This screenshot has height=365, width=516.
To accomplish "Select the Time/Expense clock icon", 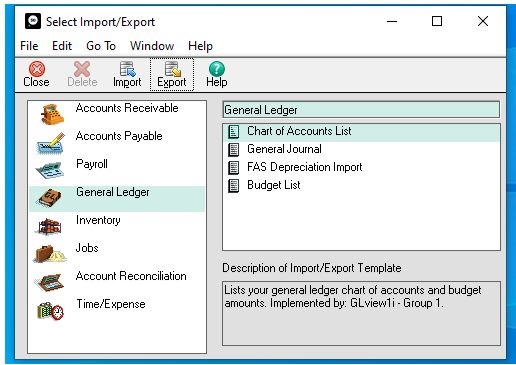I will pos(50,311).
